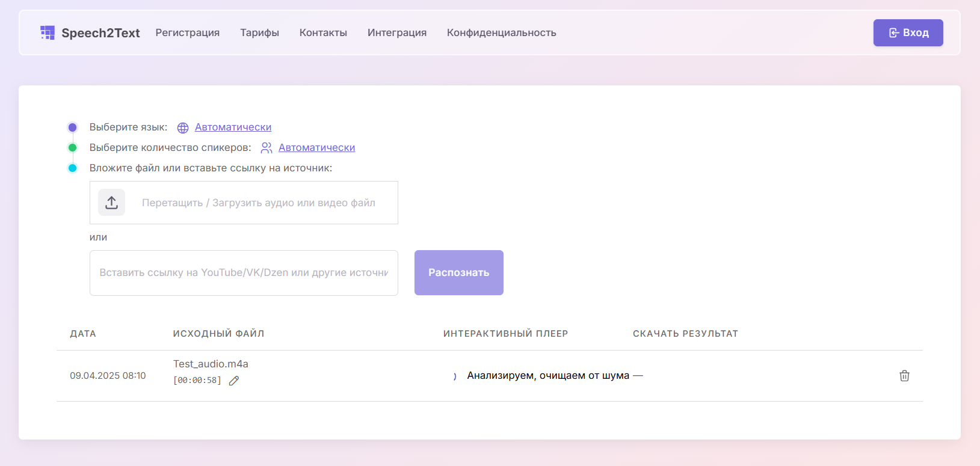Image resolution: width=980 pixels, height=466 pixels.
Task: Click the Распознать button
Action: 459,272
